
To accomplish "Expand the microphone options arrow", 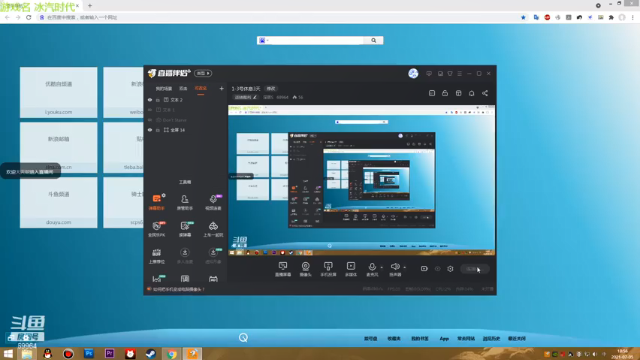I will coord(382,267).
